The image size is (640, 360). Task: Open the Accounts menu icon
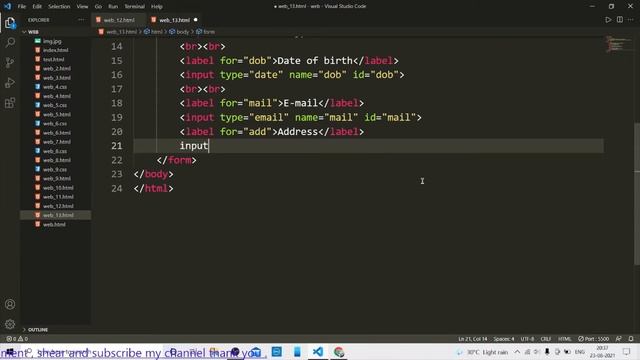point(10,304)
